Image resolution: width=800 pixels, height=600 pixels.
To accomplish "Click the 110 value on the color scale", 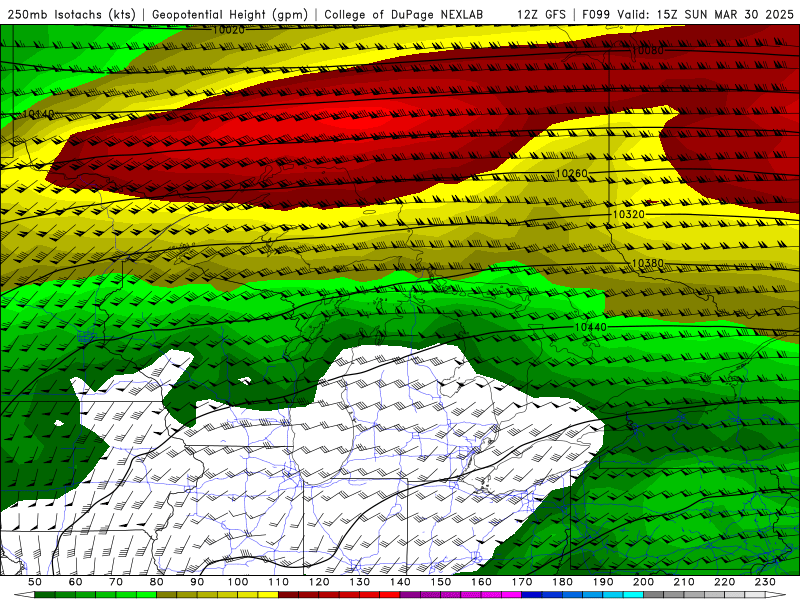I will [279, 582].
